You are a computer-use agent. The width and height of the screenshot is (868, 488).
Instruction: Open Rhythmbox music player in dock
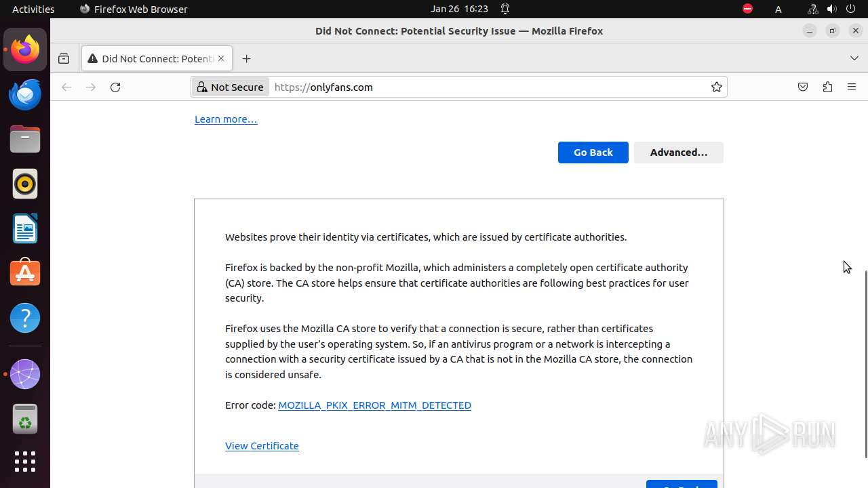coord(25,184)
